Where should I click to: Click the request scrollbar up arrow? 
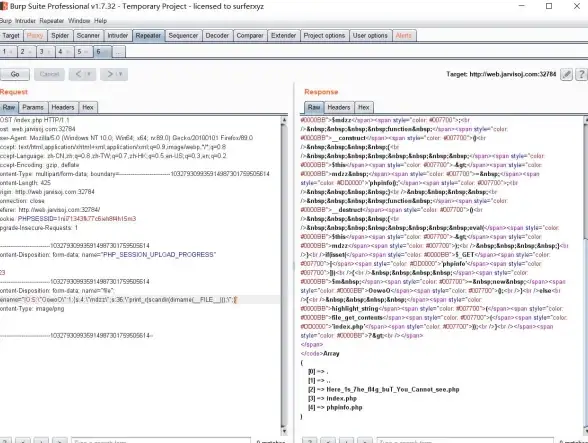pyautogui.click(x=284, y=120)
